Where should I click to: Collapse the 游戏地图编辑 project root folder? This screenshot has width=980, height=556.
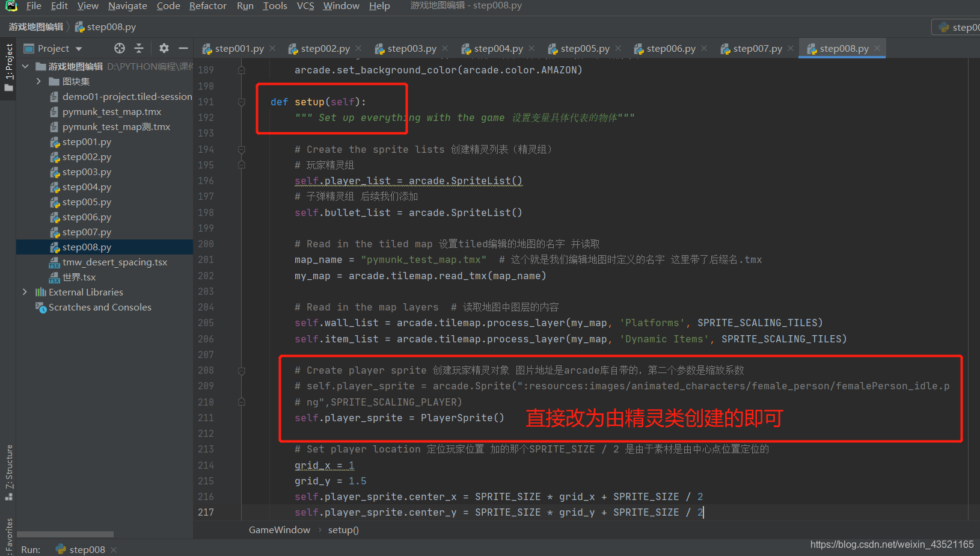point(25,66)
